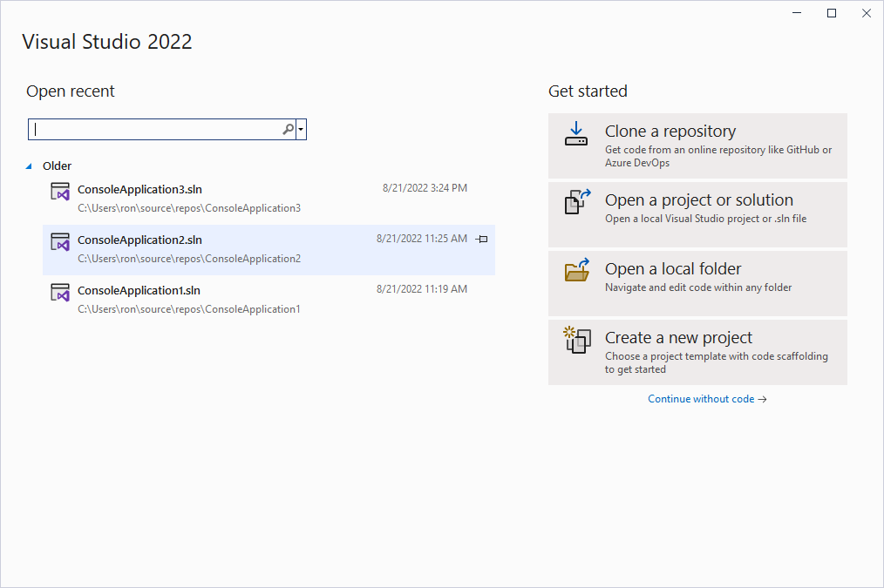
Task: Select Open a project or solution
Action: pyautogui.click(x=697, y=214)
